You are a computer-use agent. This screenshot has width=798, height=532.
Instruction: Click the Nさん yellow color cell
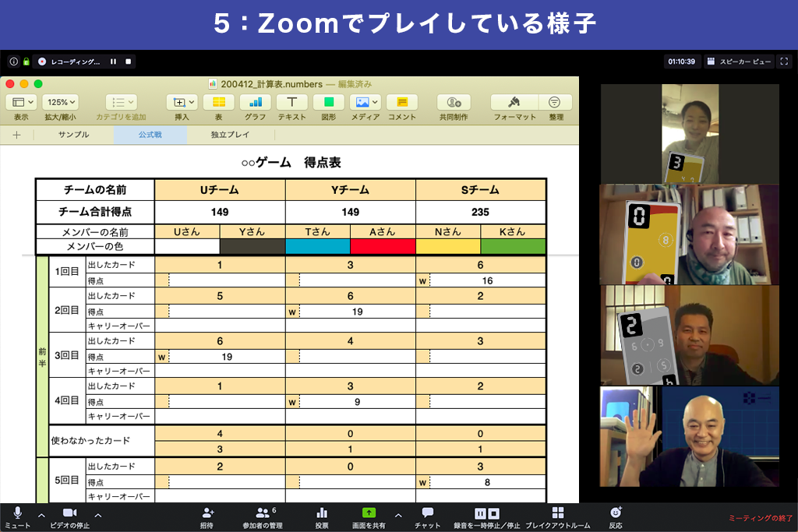(448, 247)
